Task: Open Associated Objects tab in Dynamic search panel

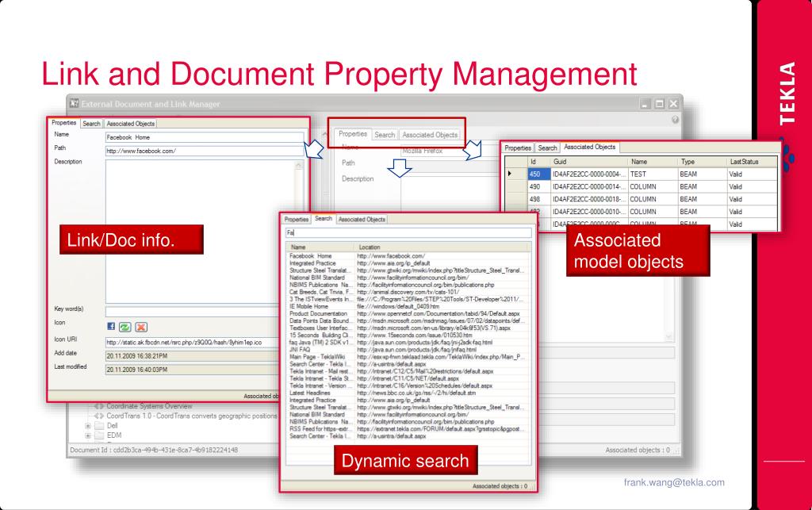Action: coord(362,220)
